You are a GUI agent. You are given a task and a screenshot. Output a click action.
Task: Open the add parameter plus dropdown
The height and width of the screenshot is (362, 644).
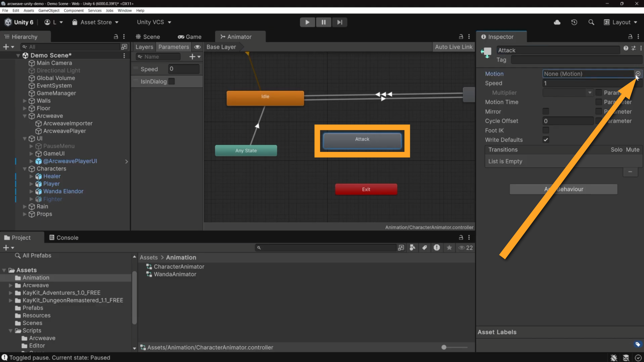(x=195, y=57)
